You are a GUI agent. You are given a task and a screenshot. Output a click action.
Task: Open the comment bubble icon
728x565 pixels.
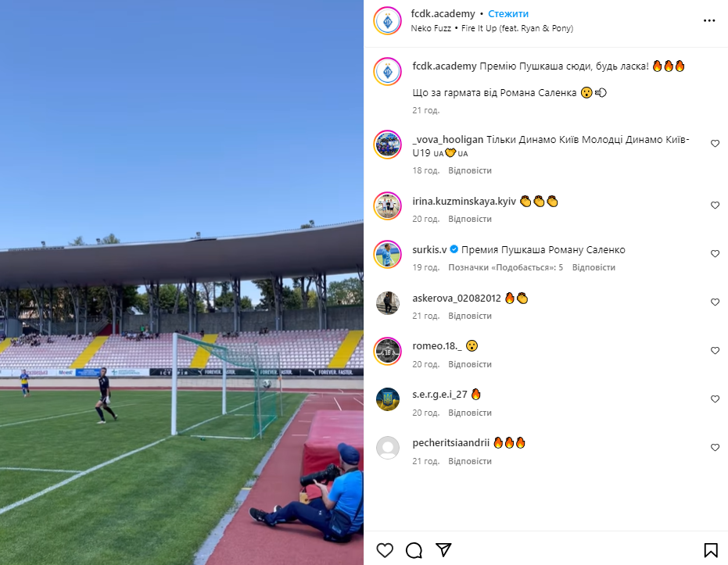[414, 550]
